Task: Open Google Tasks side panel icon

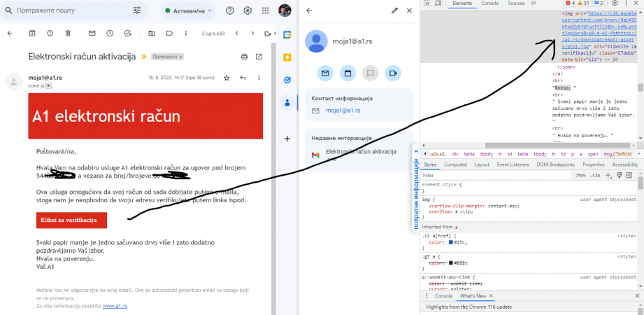Action: click(287, 80)
